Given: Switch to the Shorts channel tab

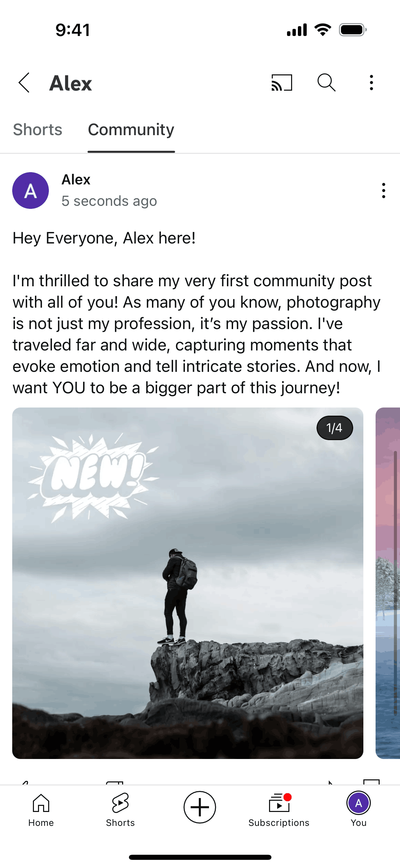Looking at the screenshot, I should tap(38, 129).
